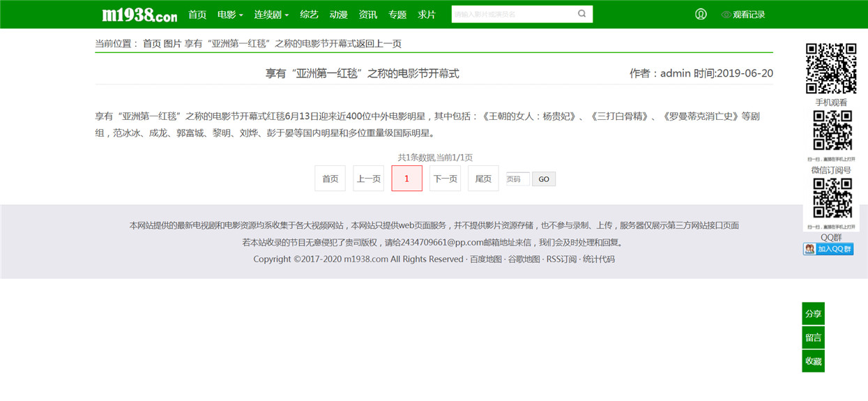Open the 动漫 menu item
Screen dimensions: 868x401
tap(338, 15)
